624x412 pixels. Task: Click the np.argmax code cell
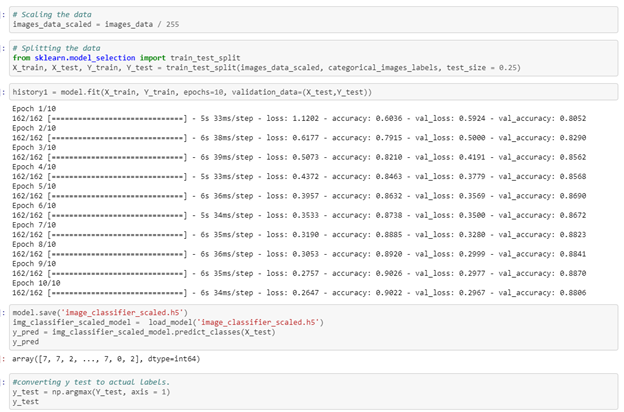[314, 392]
